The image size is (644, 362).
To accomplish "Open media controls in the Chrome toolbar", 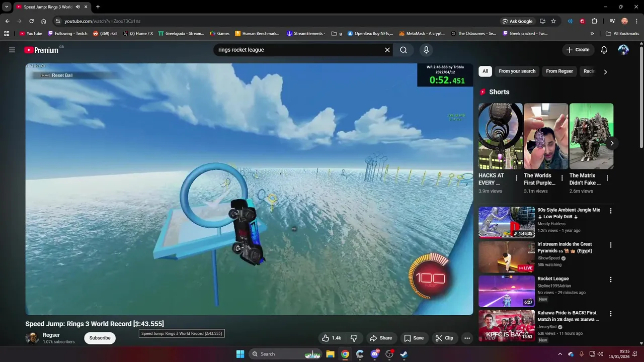I will (x=612, y=21).
